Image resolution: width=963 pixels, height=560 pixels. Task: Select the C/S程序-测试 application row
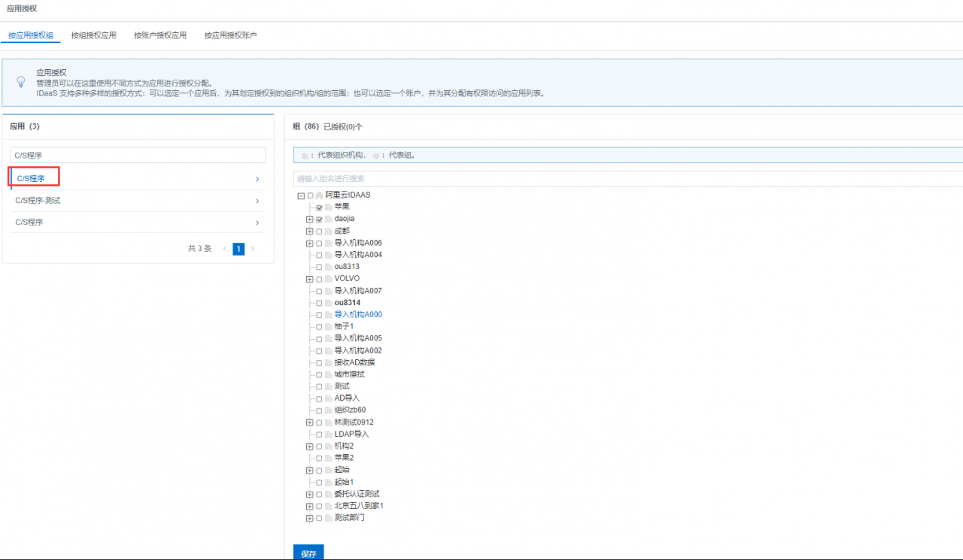(x=138, y=201)
